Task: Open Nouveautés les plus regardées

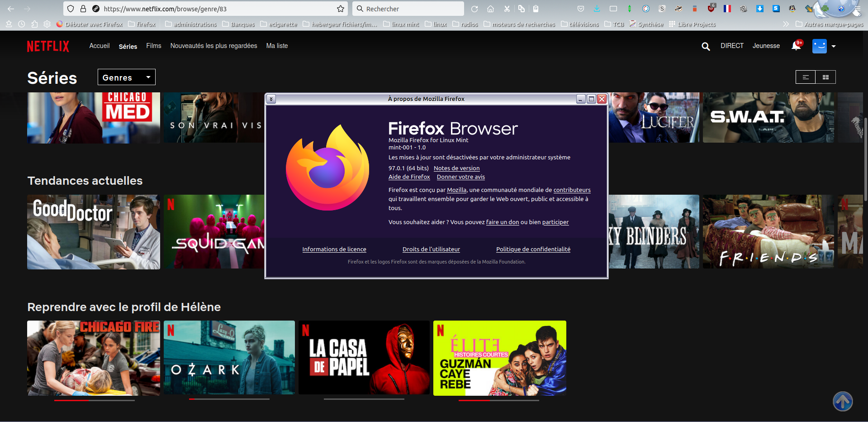Action: (x=214, y=46)
